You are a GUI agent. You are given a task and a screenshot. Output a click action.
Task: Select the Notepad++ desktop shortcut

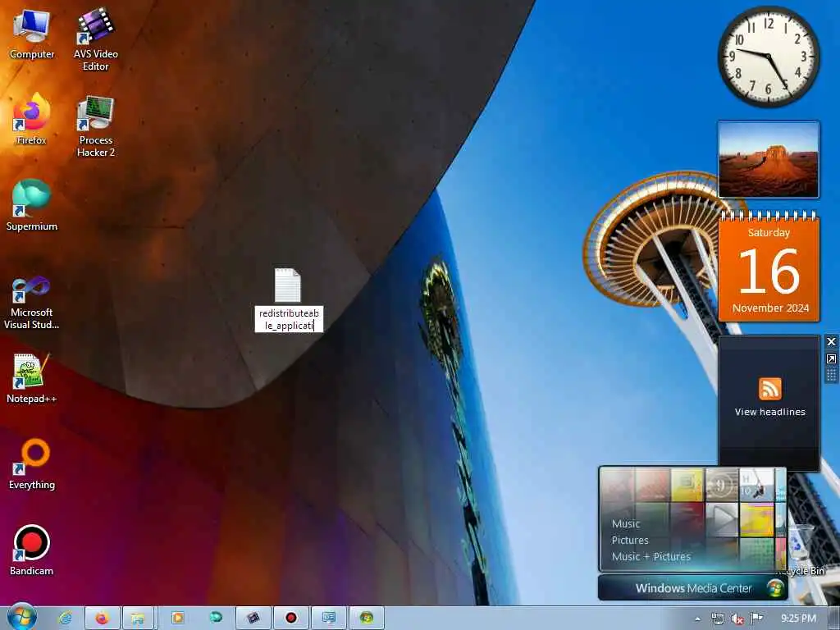[x=32, y=379]
